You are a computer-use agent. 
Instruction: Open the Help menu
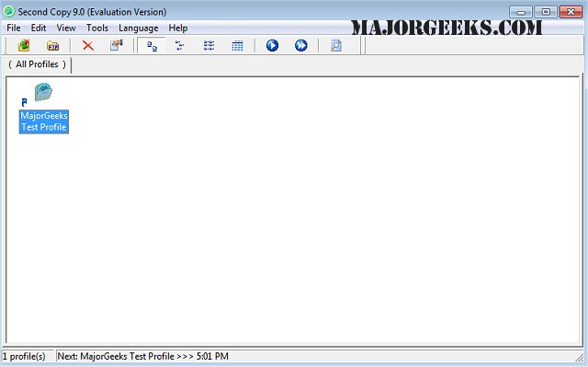pyautogui.click(x=177, y=29)
